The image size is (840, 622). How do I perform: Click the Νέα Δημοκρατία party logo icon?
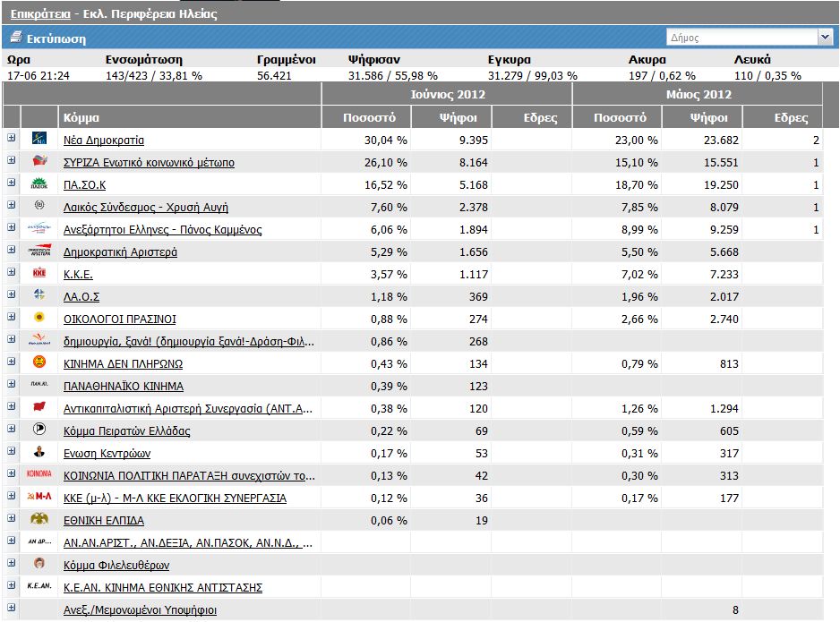click(x=39, y=140)
